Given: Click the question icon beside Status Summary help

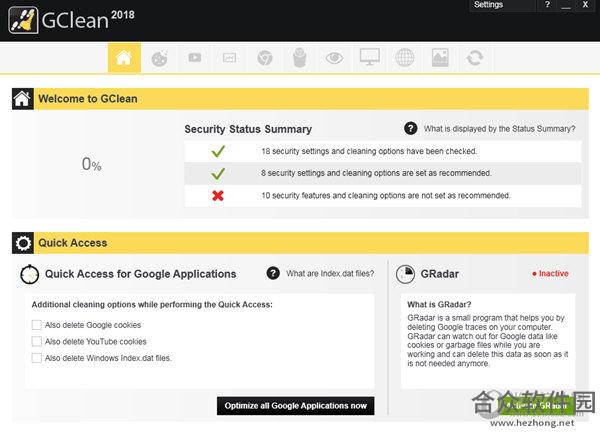Looking at the screenshot, I should 411,129.
